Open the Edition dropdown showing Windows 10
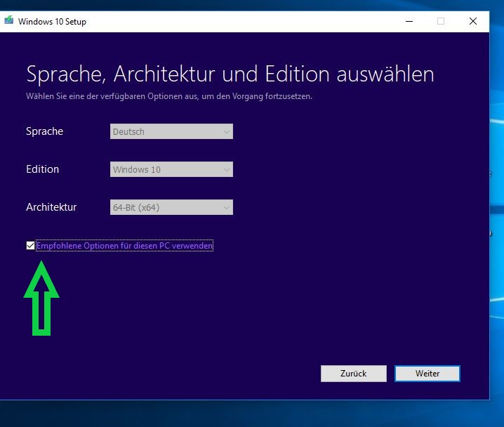 (171, 169)
